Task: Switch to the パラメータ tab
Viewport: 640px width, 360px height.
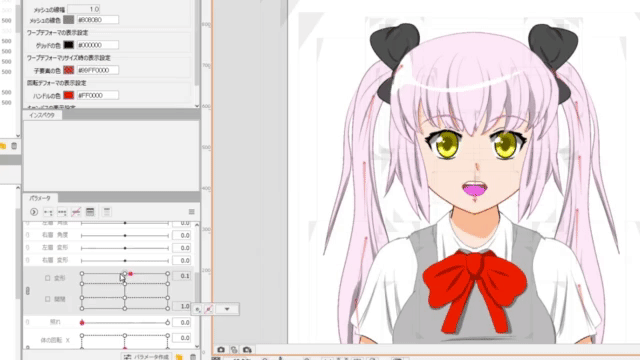Action: [x=40, y=198]
